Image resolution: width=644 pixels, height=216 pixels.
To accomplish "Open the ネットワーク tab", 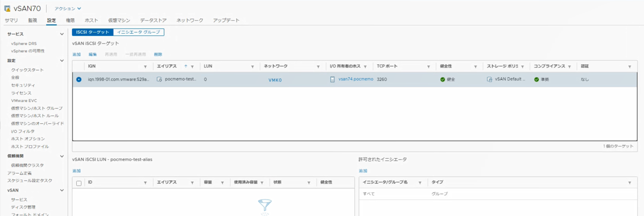I will pos(190,20).
